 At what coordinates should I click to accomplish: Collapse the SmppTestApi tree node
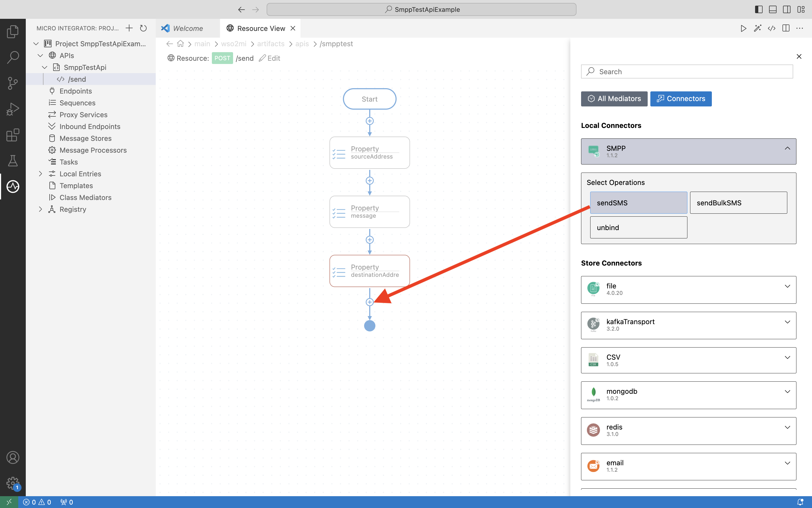45,67
